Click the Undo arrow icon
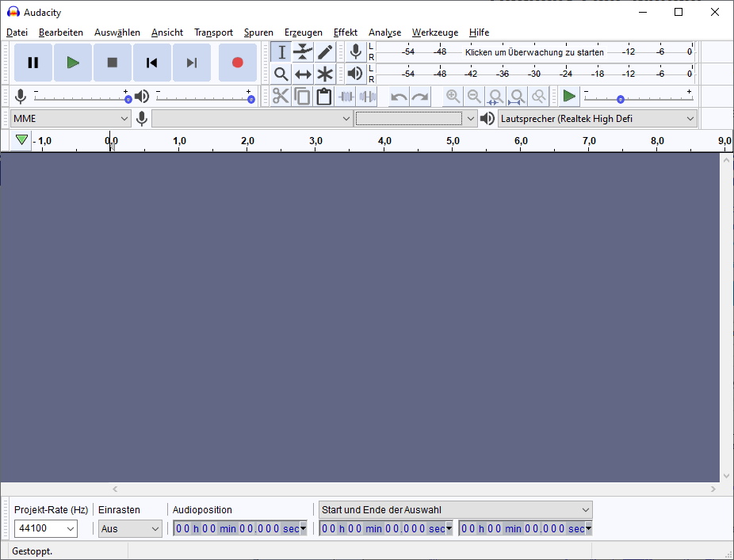734x560 pixels. (399, 97)
